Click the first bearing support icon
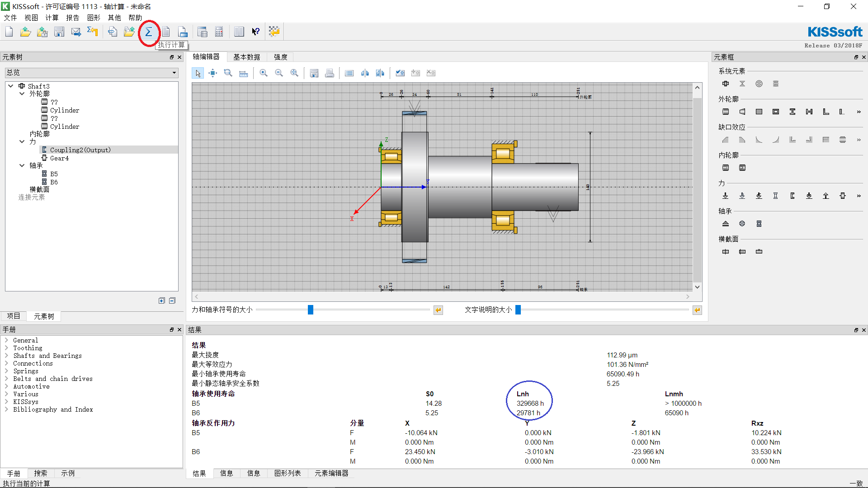The height and width of the screenshot is (488, 868). click(726, 224)
